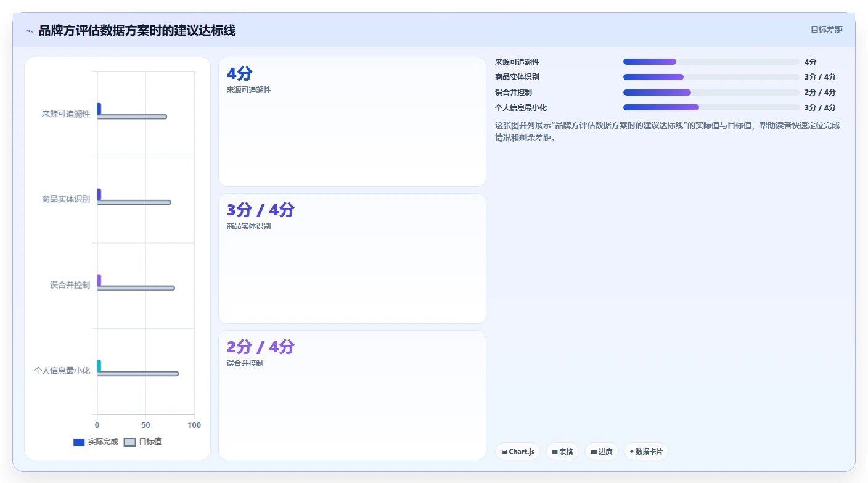Click the 数据卡片 chip sparkle icon
Image resolution: width=868 pixels, height=483 pixels.
(x=632, y=452)
